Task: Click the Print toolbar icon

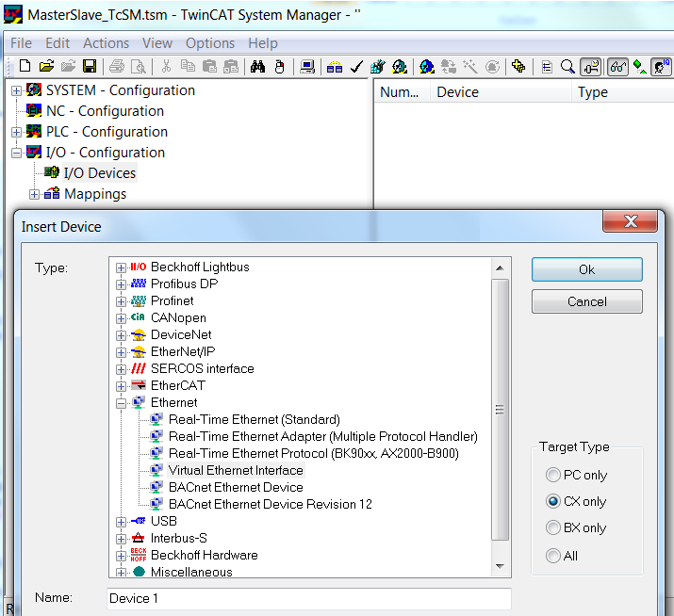Action: pos(117,67)
